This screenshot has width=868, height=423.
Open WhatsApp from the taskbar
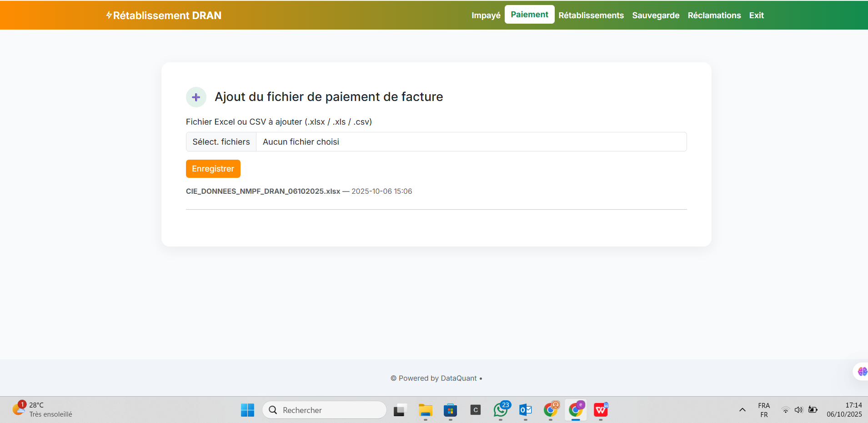point(501,410)
